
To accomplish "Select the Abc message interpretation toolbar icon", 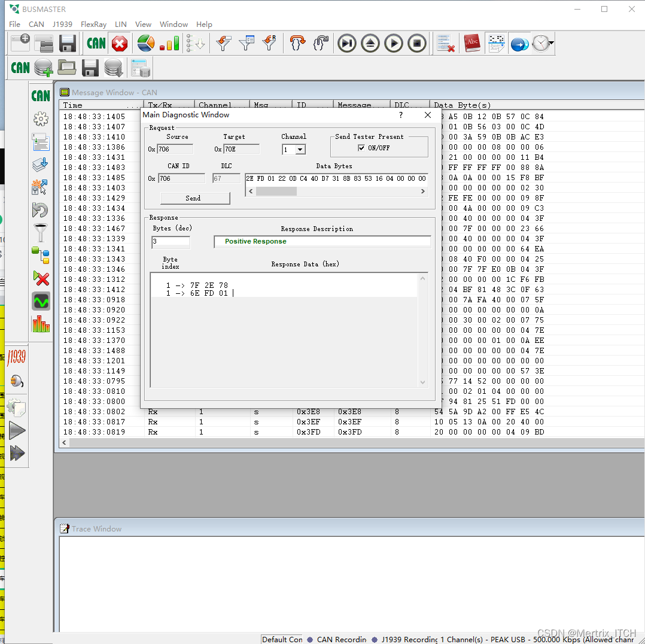I will (x=472, y=43).
